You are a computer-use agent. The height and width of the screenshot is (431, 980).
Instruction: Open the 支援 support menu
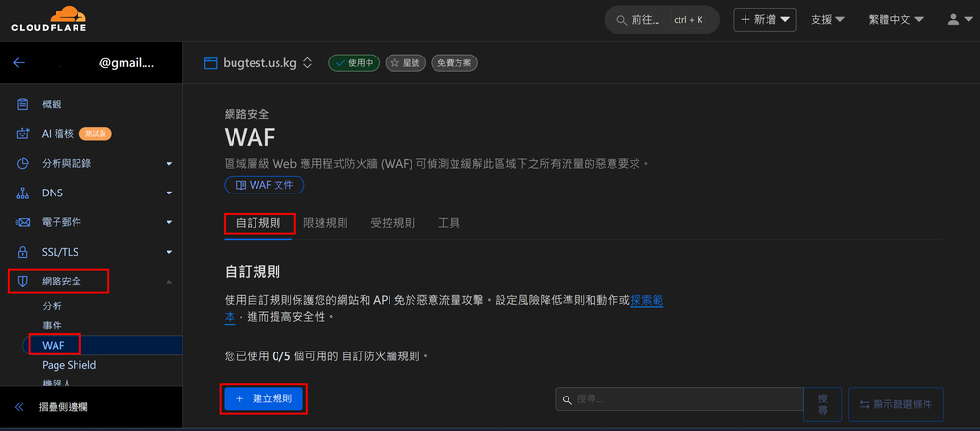(x=828, y=19)
